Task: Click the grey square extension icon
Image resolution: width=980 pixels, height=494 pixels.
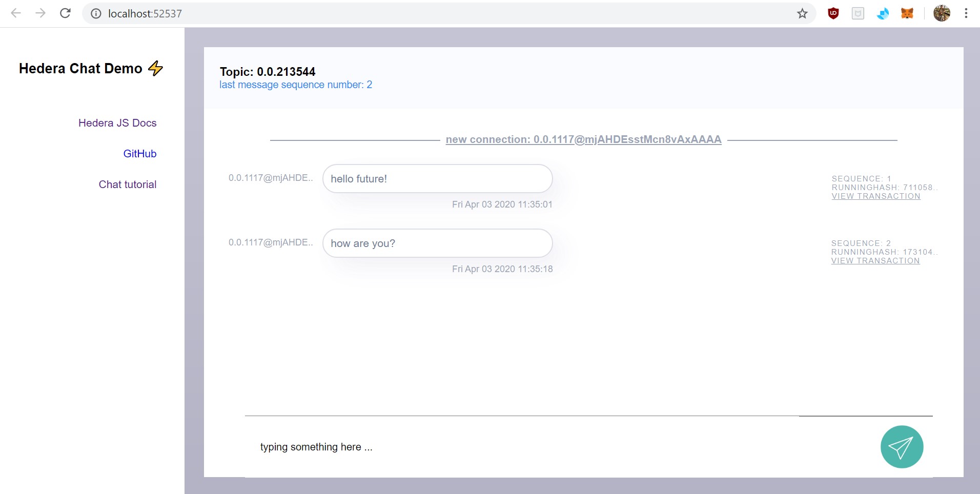Action: 858,14
